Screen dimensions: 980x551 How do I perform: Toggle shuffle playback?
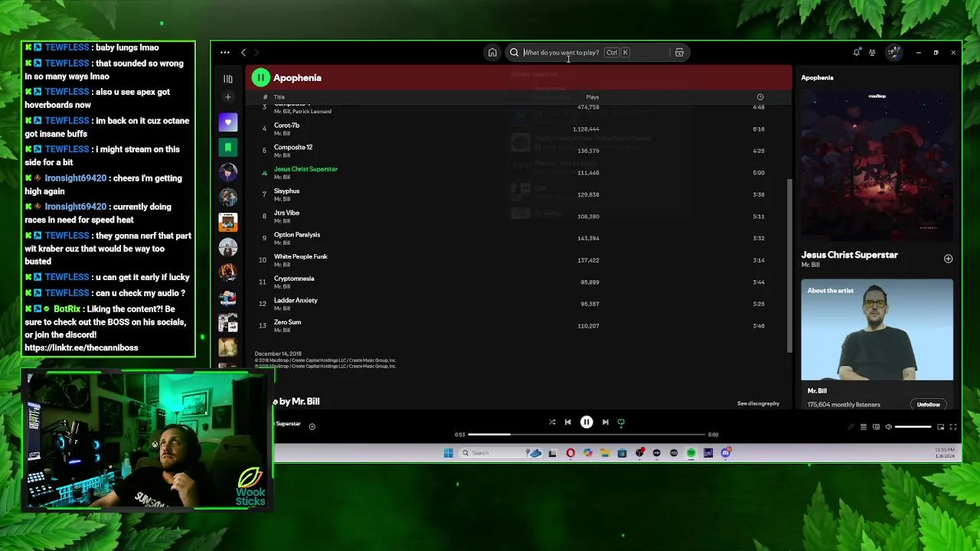(x=552, y=422)
